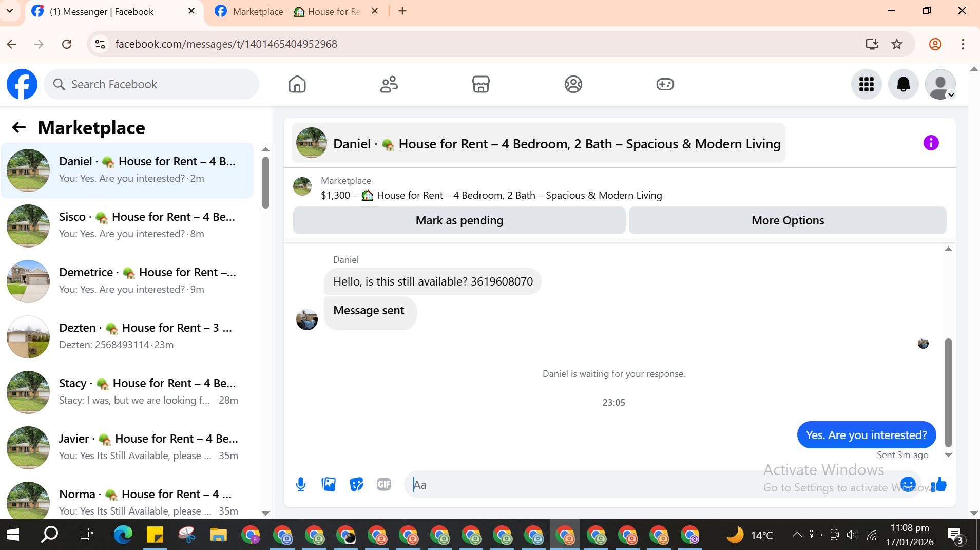Open conversation information purple icon

[931, 143]
